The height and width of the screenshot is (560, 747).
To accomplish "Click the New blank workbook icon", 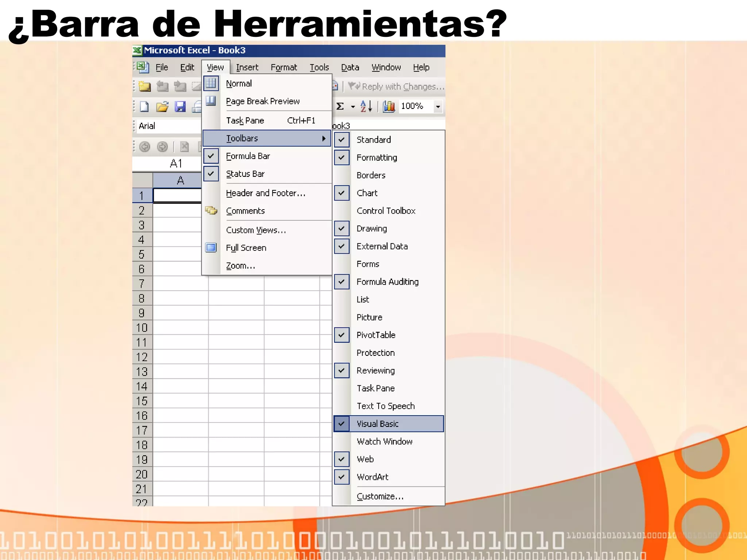I will click(x=144, y=106).
